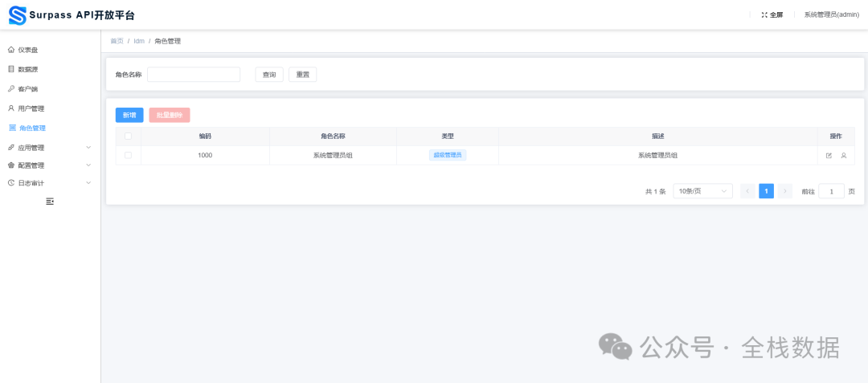Screen dimensions: 868x383
Task: Click the edit icon in role row 1000
Action: pos(829,155)
